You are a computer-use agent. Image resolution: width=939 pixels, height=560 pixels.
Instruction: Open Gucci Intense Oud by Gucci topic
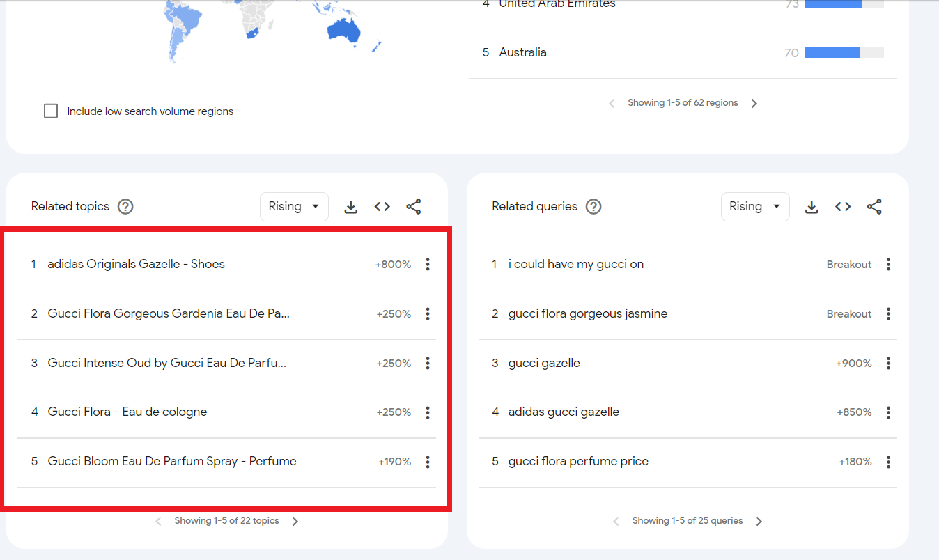(167, 364)
